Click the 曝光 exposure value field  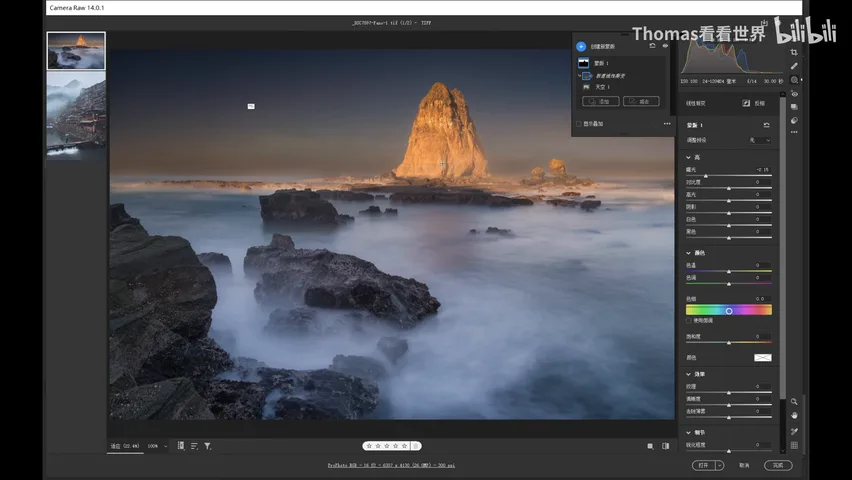pyautogui.click(x=762, y=170)
